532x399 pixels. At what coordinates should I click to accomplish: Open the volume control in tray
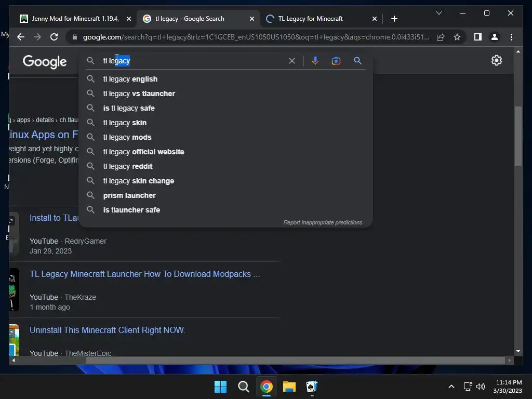point(481,387)
